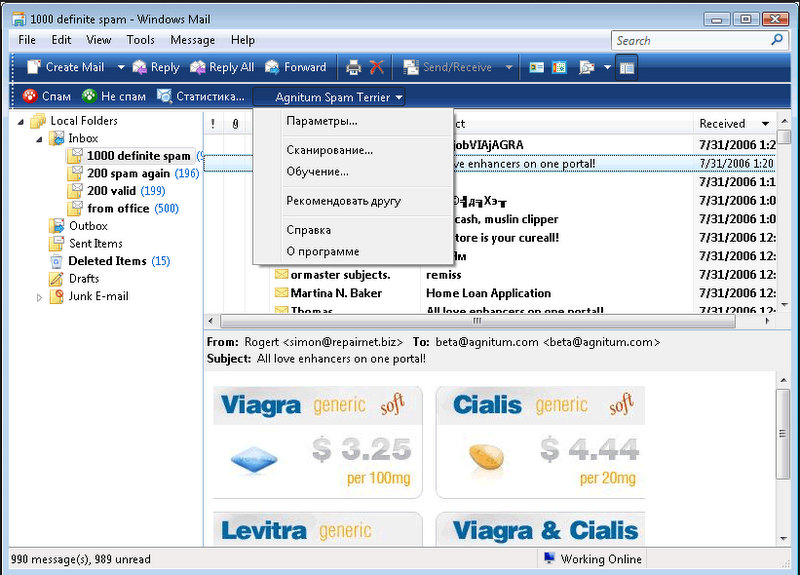Image resolution: width=800 pixels, height=575 pixels.
Task: Sort by the attachment paperclip column
Action: [235, 123]
